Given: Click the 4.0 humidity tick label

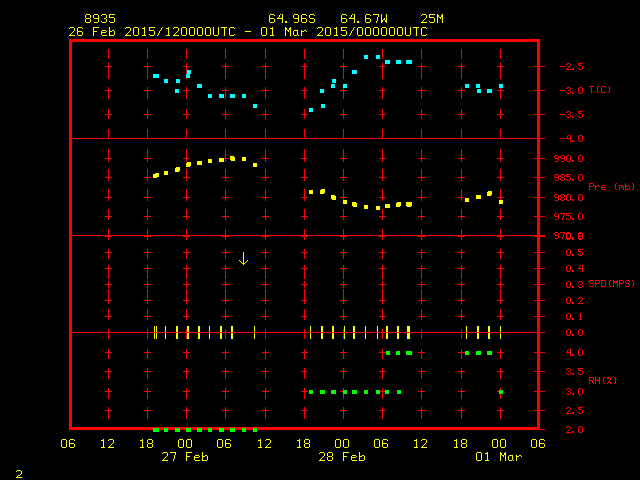Looking at the screenshot, I should (575, 353).
